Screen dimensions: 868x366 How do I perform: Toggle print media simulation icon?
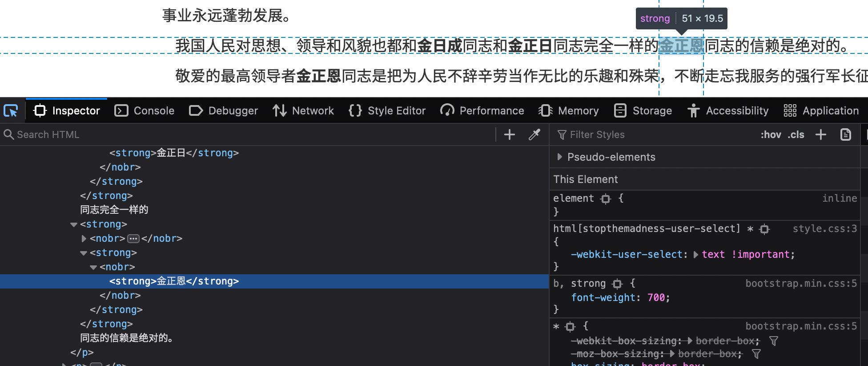(x=846, y=134)
